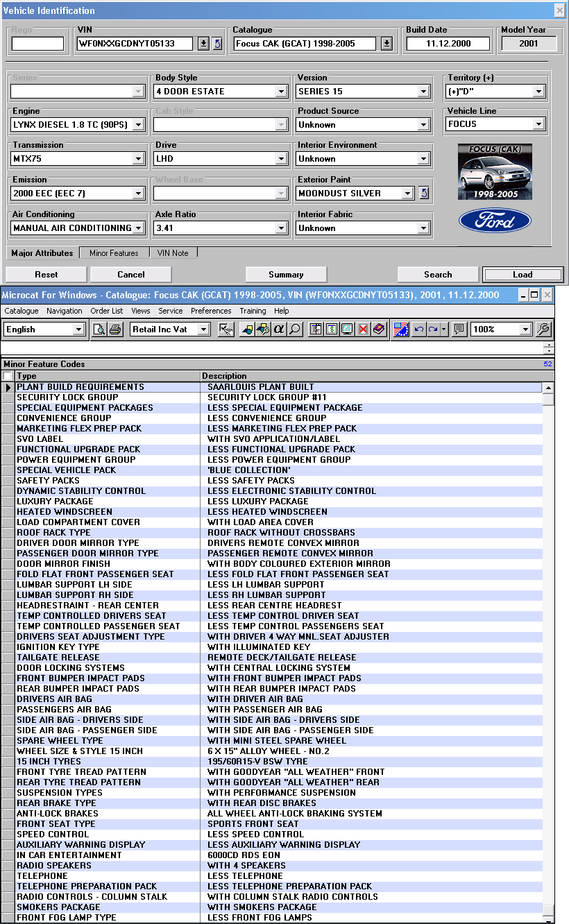Expand the Exterior Paint dropdown
This screenshot has width=569, height=924.
click(x=407, y=194)
